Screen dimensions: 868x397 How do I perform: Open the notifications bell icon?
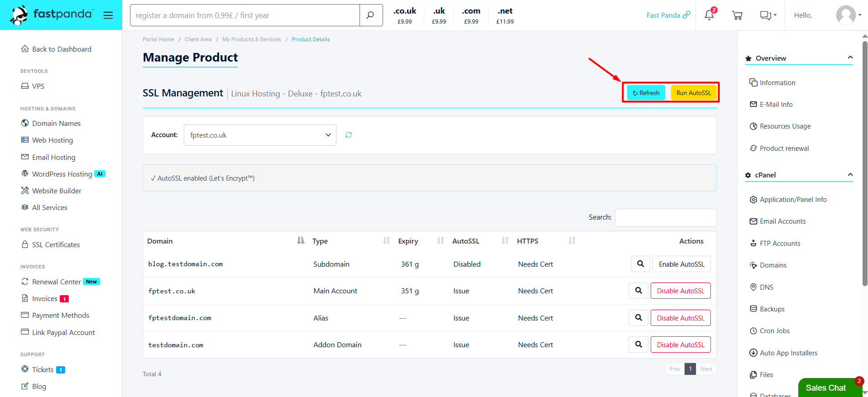709,15
